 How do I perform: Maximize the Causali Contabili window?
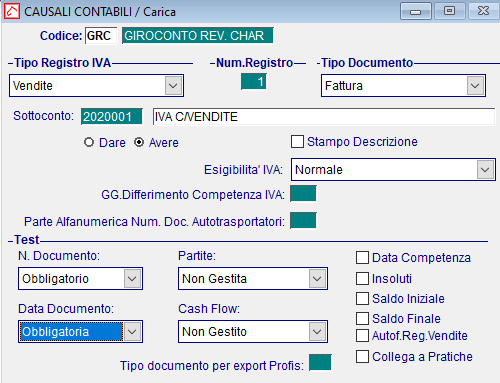[x=449, y=11]
